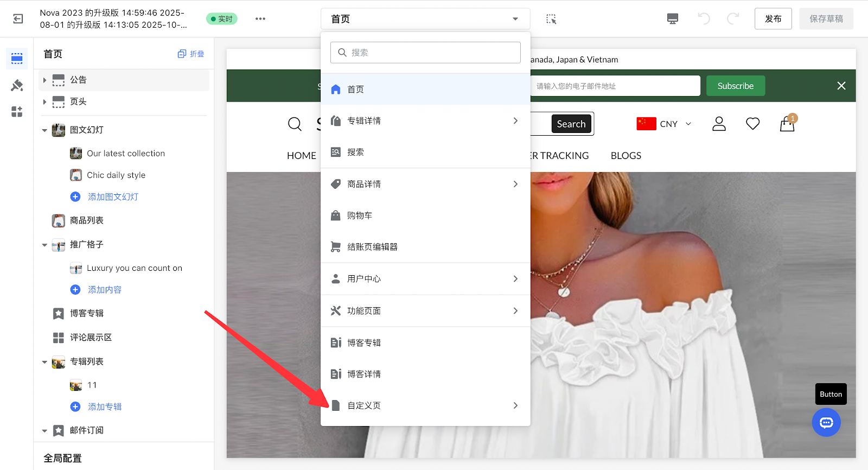Viewport: 868px width, 470px height.
Task: Open the theme style brush panel
Action: tap(17, 85)
